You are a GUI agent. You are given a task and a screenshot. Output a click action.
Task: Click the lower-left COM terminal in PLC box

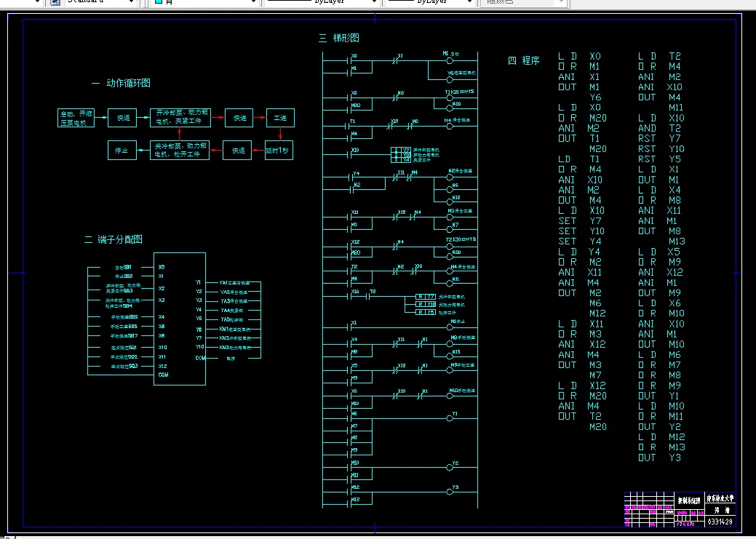164,375
